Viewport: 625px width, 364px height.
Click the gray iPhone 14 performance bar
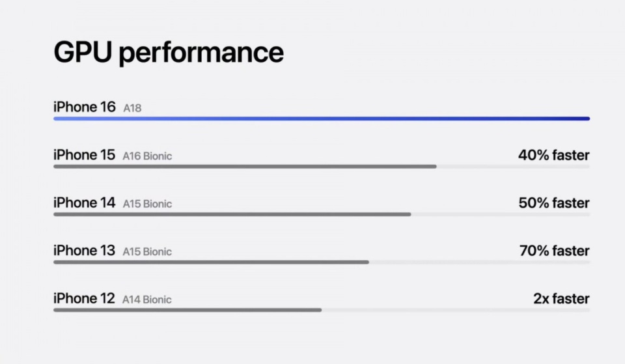(x=232, y=214)
